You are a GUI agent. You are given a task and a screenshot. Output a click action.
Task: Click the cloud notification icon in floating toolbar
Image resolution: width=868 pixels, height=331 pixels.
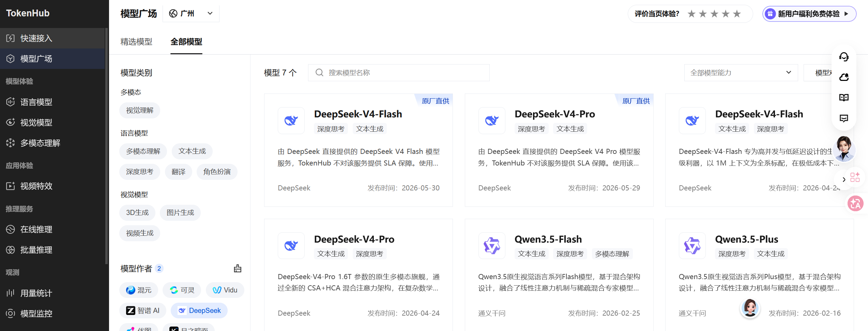(x=844, y=77)
